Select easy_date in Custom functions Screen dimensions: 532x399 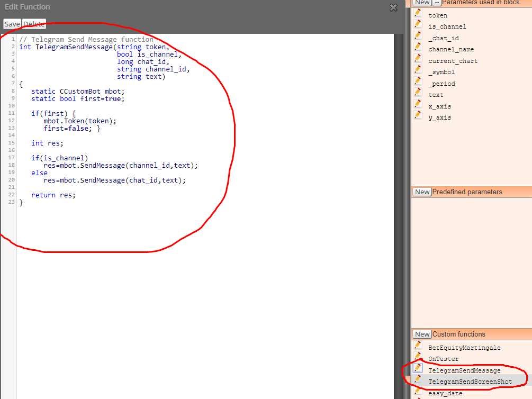[x=445, y=393]
